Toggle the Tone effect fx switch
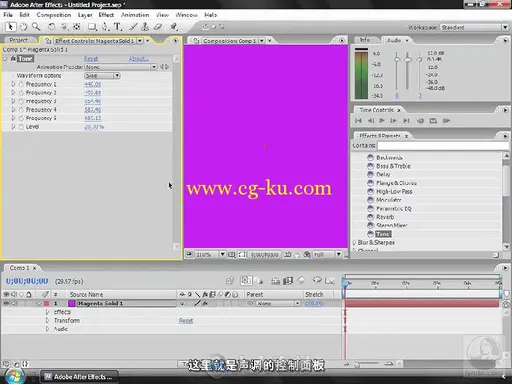 13,59
